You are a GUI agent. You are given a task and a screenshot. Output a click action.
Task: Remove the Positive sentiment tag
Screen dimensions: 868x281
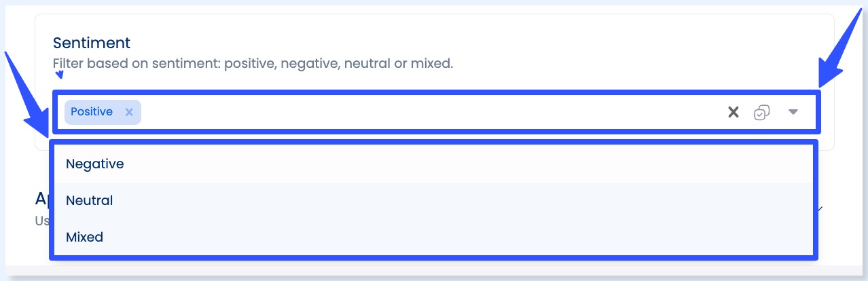click(129, 112)
